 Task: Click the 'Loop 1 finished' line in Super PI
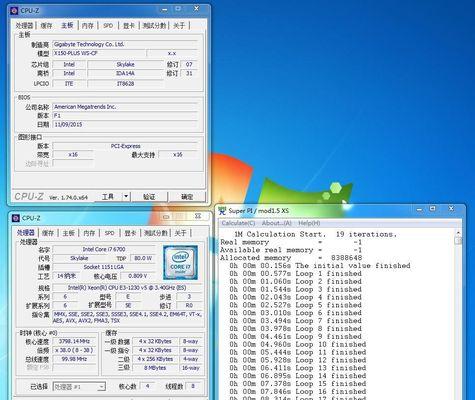295,274
